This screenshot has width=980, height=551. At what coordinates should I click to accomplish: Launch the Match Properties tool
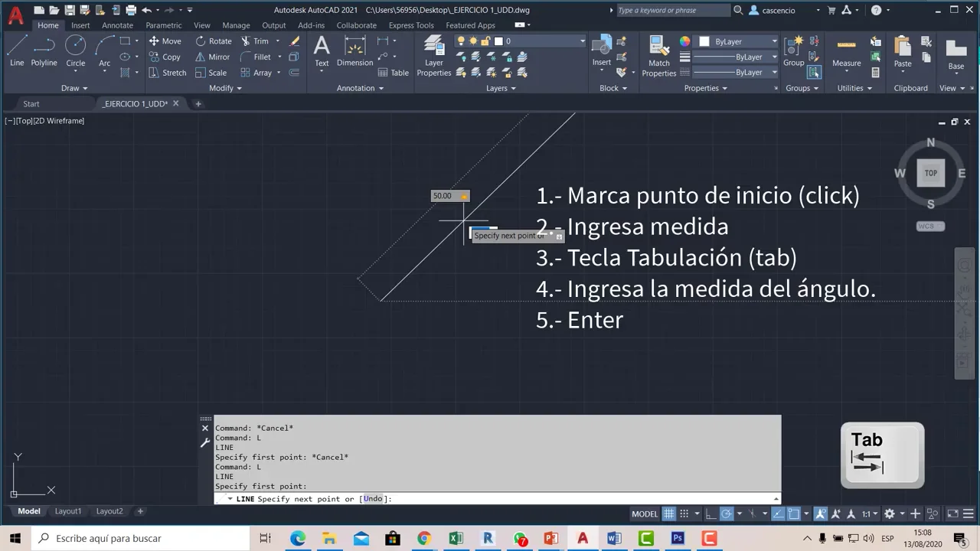(658, 56)
